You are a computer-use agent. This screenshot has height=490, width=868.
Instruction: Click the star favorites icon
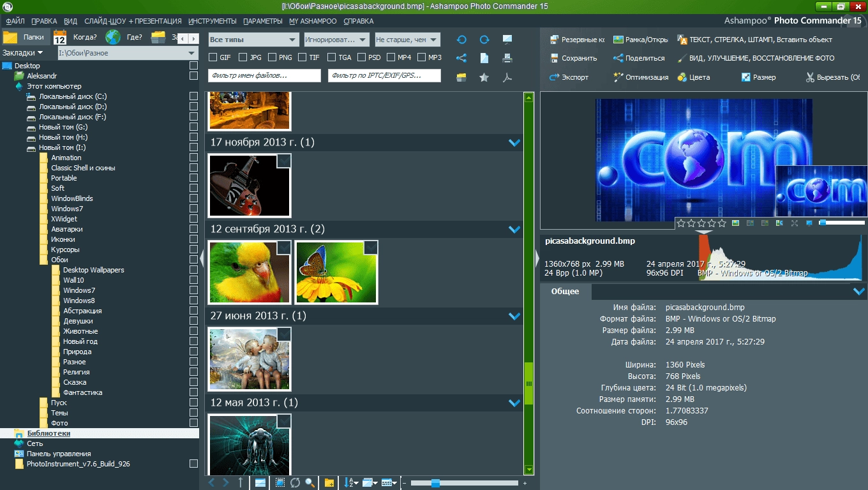click(x=484, y=77)
